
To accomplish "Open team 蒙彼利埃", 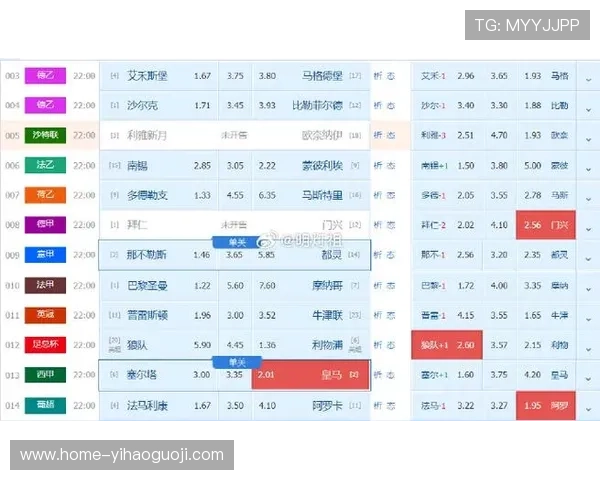I will point(322,165).
